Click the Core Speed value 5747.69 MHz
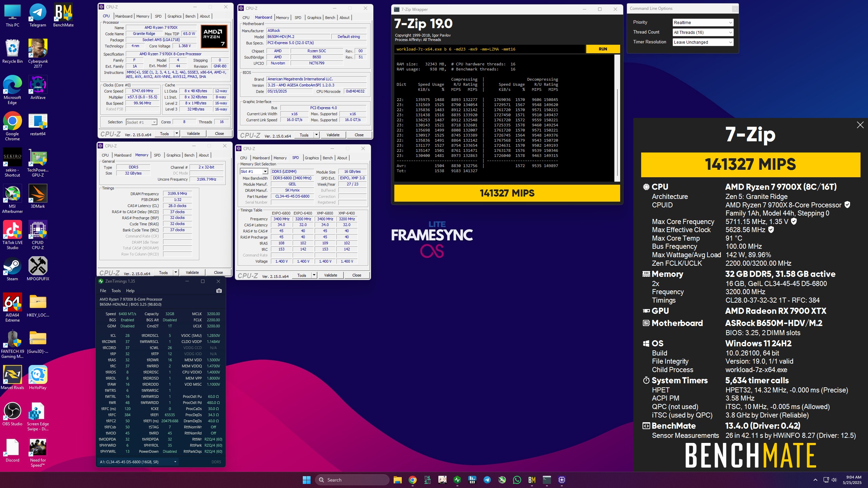 (142, 91)
